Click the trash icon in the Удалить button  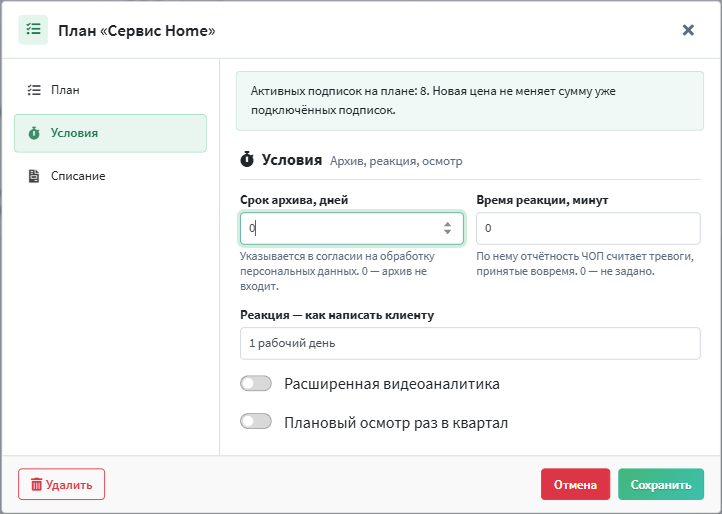[x=36, y=485]
